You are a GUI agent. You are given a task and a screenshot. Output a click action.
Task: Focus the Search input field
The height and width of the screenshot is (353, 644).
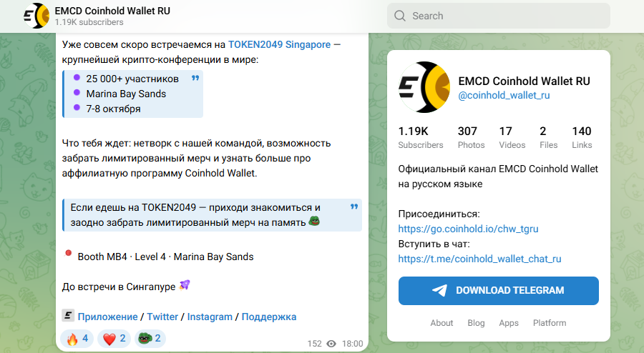[x=499, y=16]
